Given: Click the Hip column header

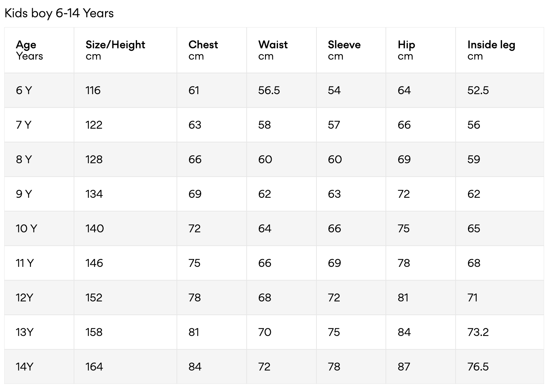Looking at the screenshot, I should (x=406, y=50).
